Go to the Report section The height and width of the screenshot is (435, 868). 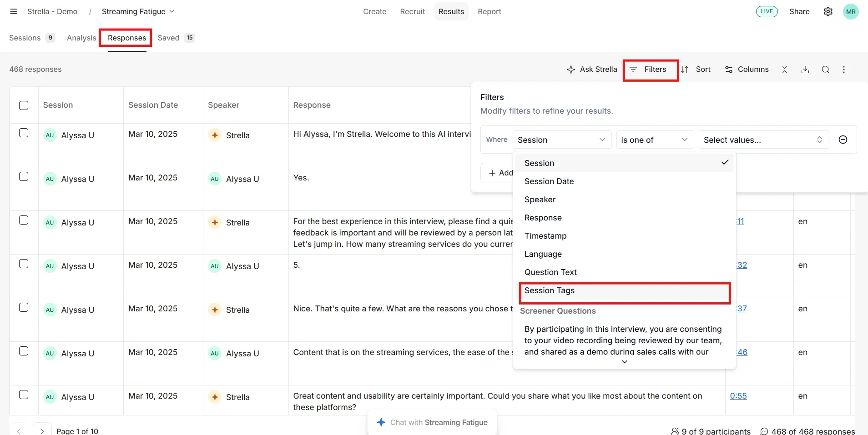[489, 11]
